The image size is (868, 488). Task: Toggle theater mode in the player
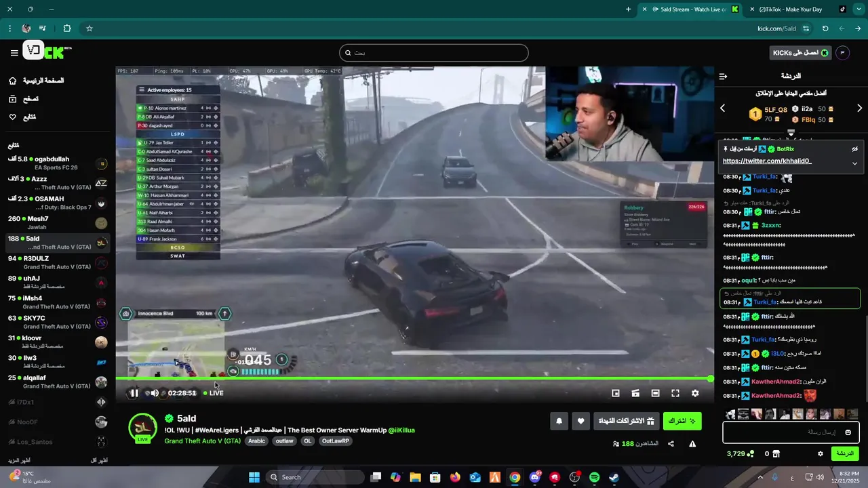point(655,393)
